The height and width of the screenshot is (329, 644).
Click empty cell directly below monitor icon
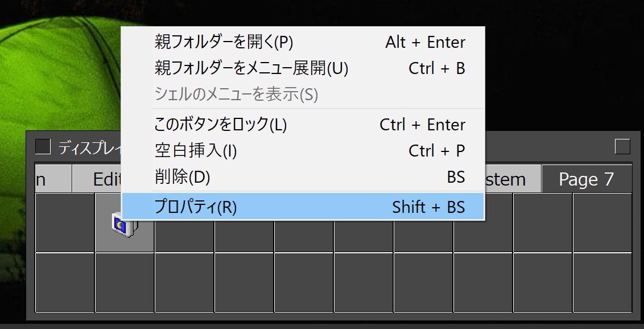tap(124, 282)
